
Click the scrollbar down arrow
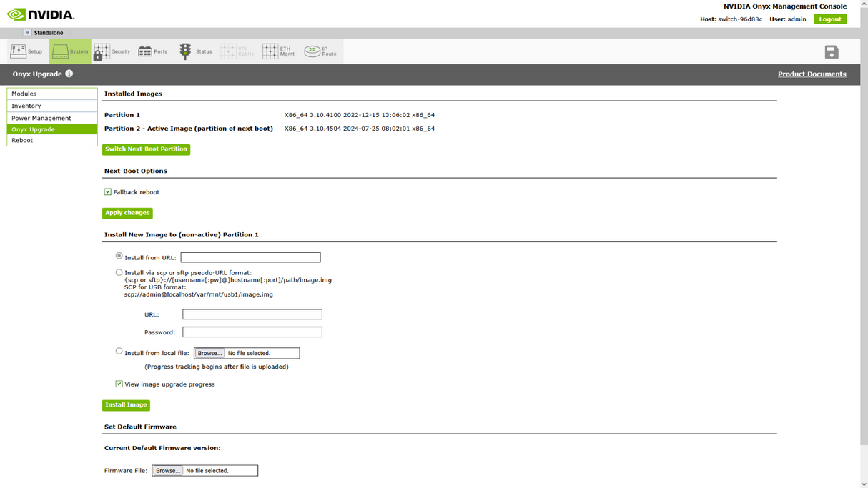[864, 484]
